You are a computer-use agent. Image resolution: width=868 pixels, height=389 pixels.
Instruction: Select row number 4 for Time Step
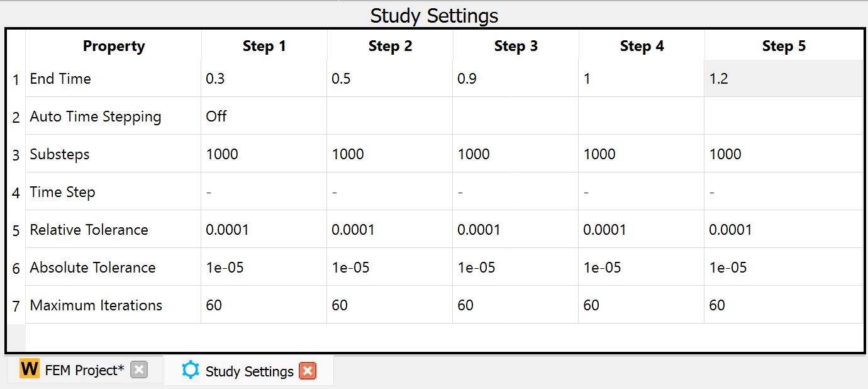tap(15, 191)
